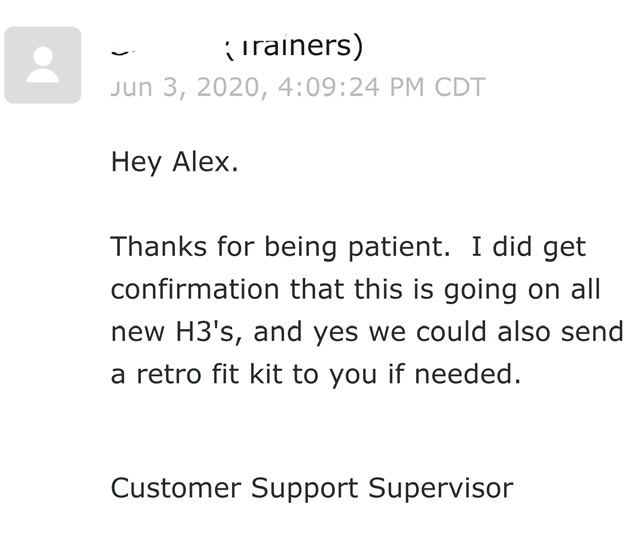Click the "H3's" text in the message
640x557 pixels.
pyautogui.click(x=204, y=331)
